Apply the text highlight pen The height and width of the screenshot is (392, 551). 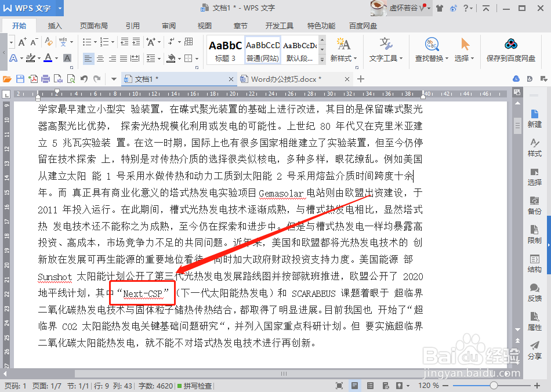(31, 58)
